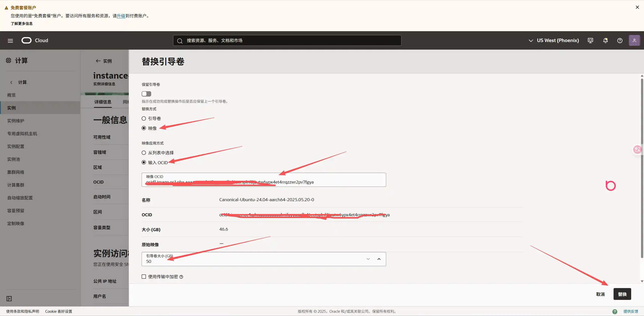This screenshot has height=316, width=644.
Task: Open the Cloud Shell developer tools icon
Action: tap(590, 41)
